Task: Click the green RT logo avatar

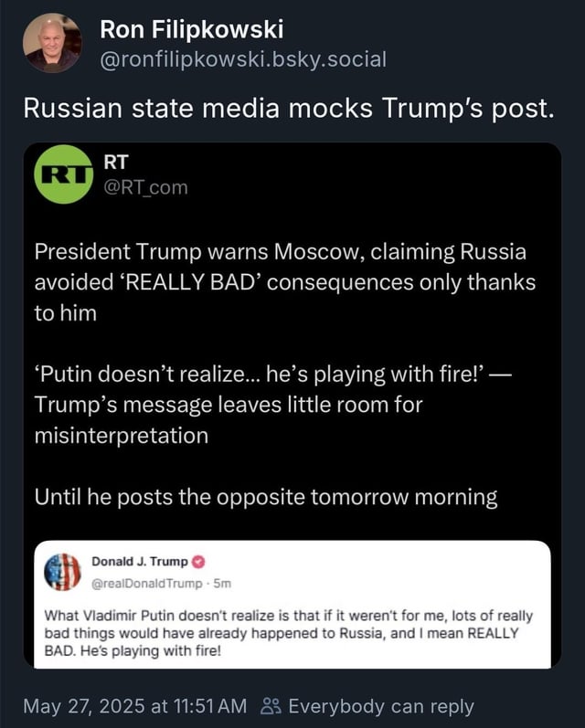Action: click(x=63, y=174)
